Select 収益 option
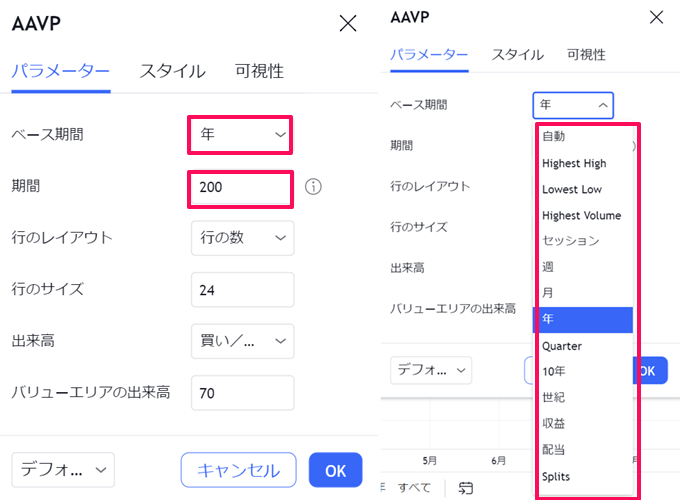This screenshot has width=680, height=500. pyautogui.click(x=582, y=424)
